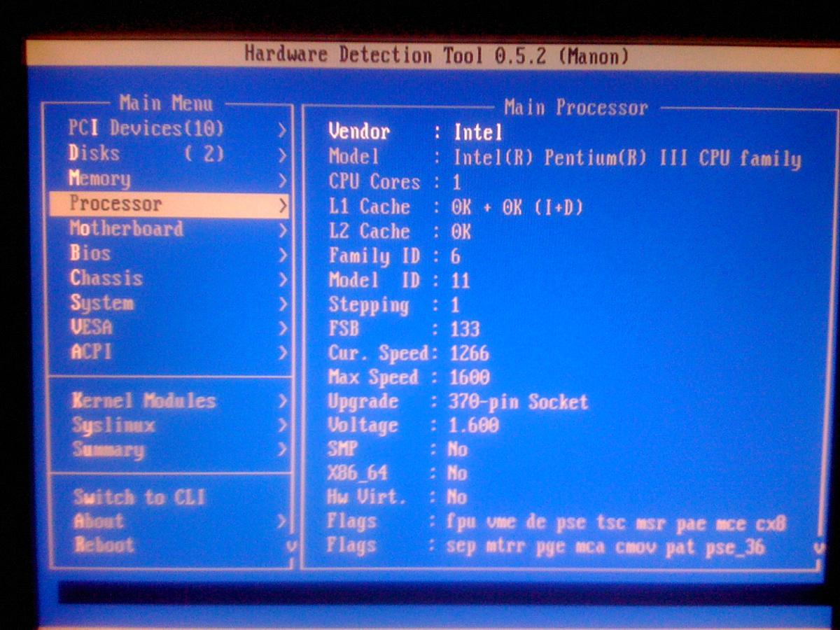The width and height of the screenshot is (840, 630).
Task: Expand submenu arrow beside System
Action: 282,304
